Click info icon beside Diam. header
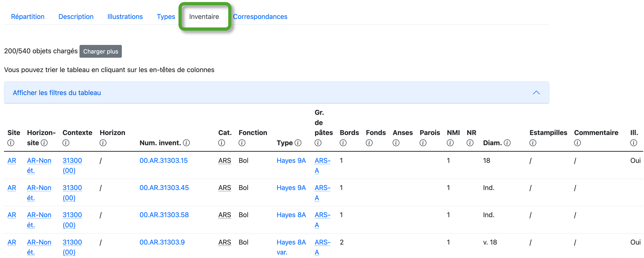 [x=507, y=143]
